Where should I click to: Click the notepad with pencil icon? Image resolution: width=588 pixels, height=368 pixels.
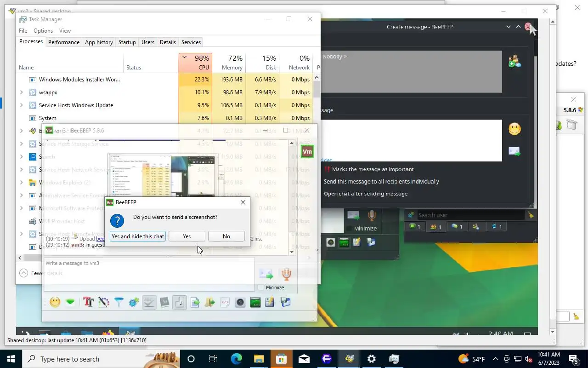tap(270, 302)
